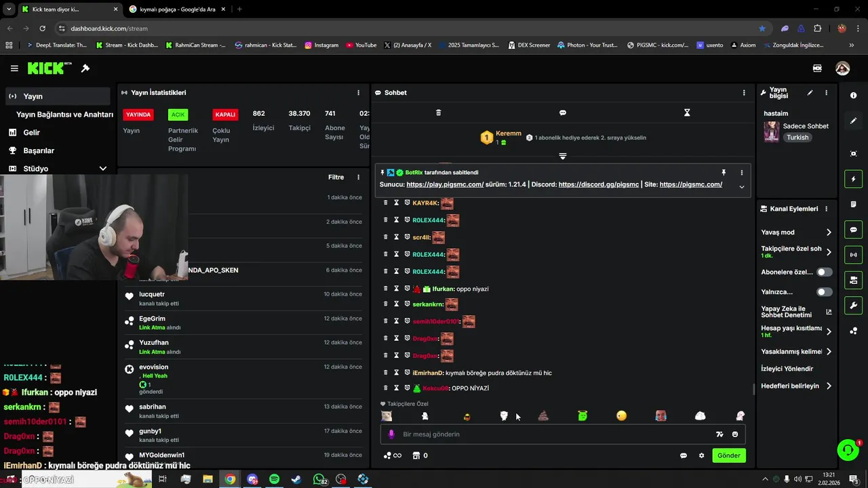Delete the iEmirhanD chat message
This screenshot has width=868, height=488.
click(x=386, y=373)
